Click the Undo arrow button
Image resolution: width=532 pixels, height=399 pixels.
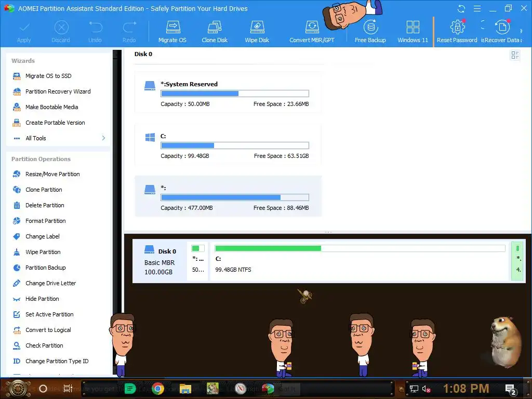click(96, 32)
